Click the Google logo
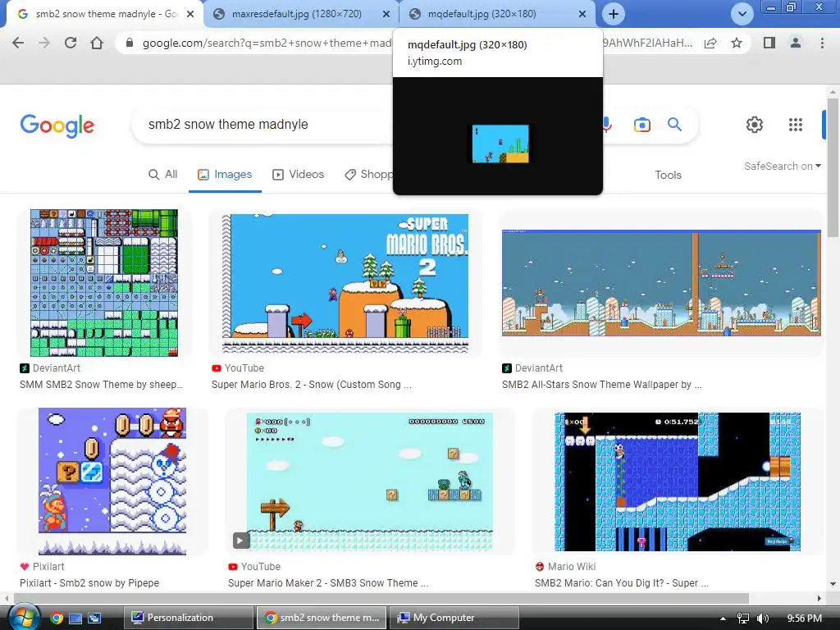840x630 pixels. pos(57,126)
